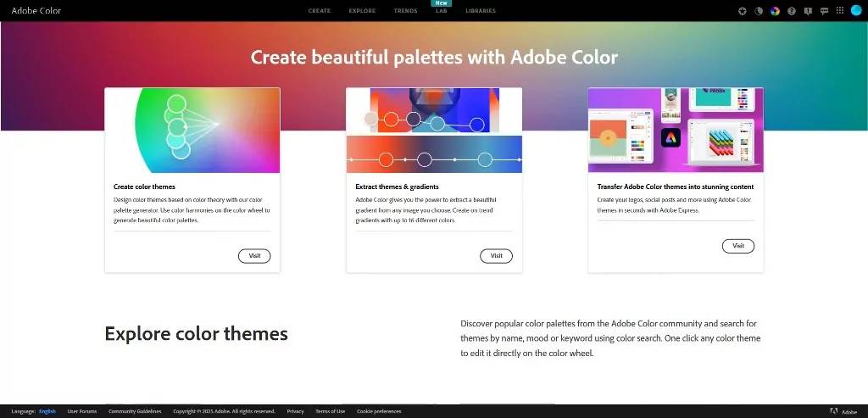
Task: Change the footer language from English
Action: [47, 411]
